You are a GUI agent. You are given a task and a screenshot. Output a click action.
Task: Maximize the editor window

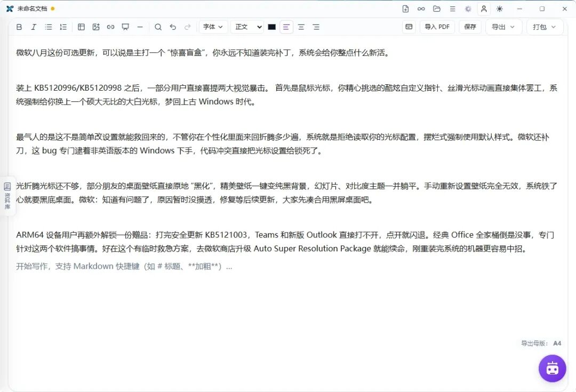click(x=542, y=9)
